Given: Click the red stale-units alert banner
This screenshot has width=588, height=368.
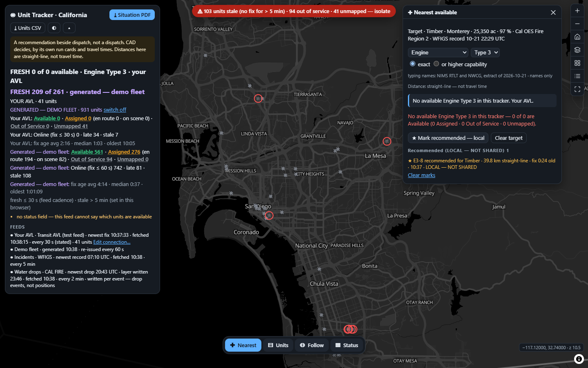Looking at the screenshot, I should pyautogui.click(x=294, y=11).
